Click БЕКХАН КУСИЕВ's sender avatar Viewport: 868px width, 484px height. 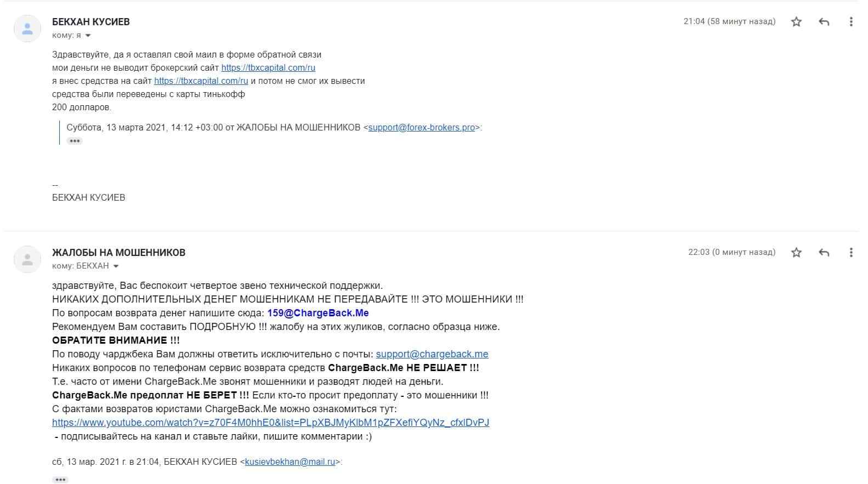(x=27, y=29)
